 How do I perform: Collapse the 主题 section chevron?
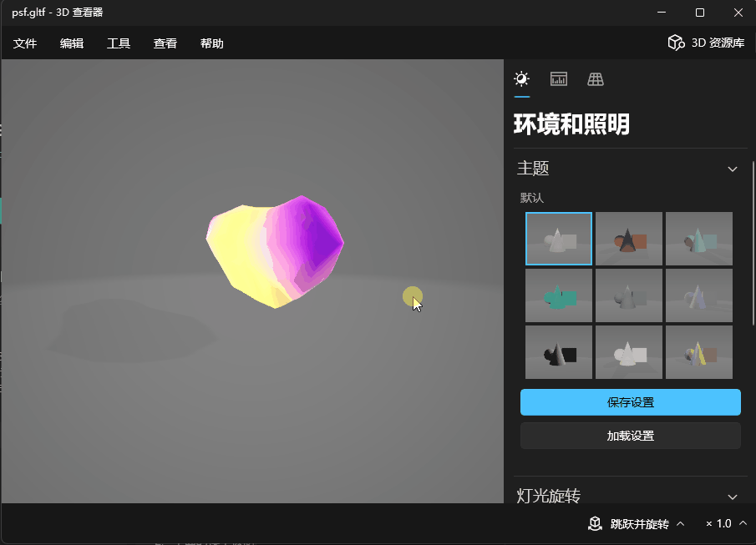[x=733, y=169]
